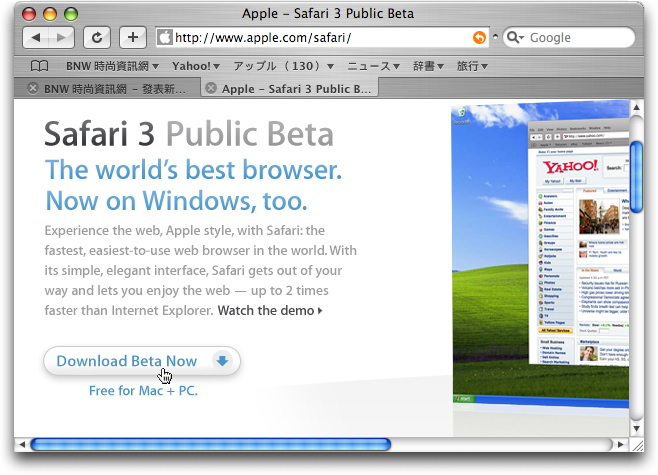The height and width of the screenshot is (475, 658).
Task: Select the Apple – Safari 3 Public Beta tab
Action: 295,88
